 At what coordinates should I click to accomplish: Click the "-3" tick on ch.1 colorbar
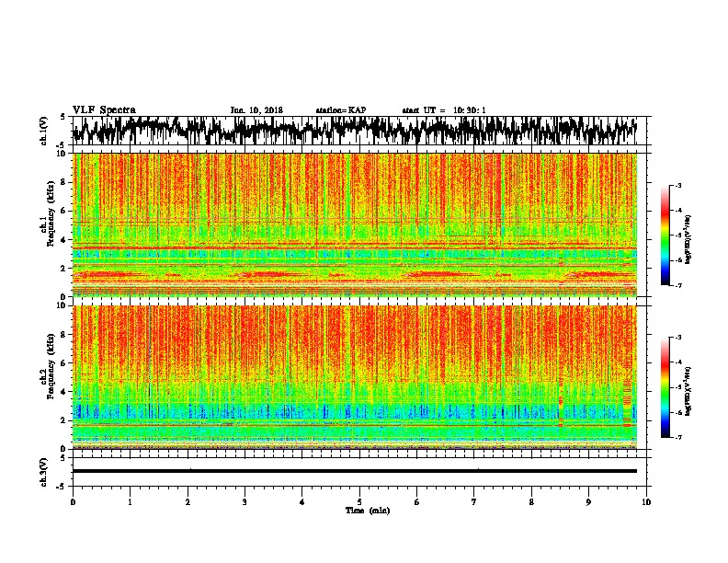(677, 185)
